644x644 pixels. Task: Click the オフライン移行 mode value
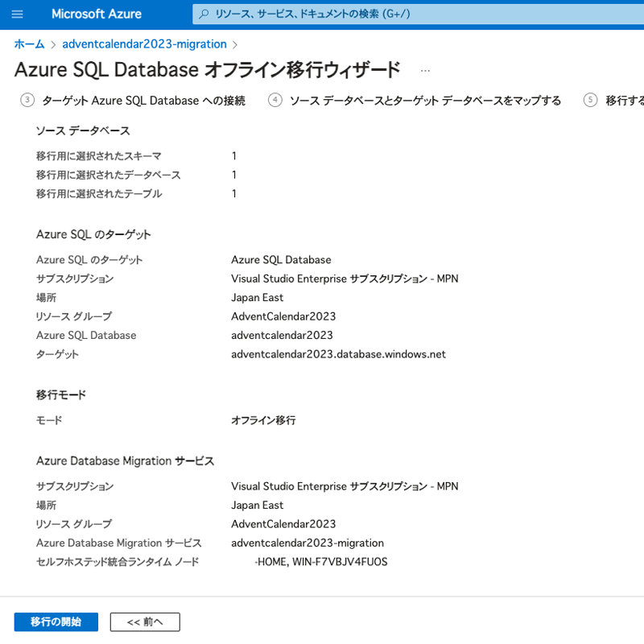pyautogui.click(x=263, y=420)
